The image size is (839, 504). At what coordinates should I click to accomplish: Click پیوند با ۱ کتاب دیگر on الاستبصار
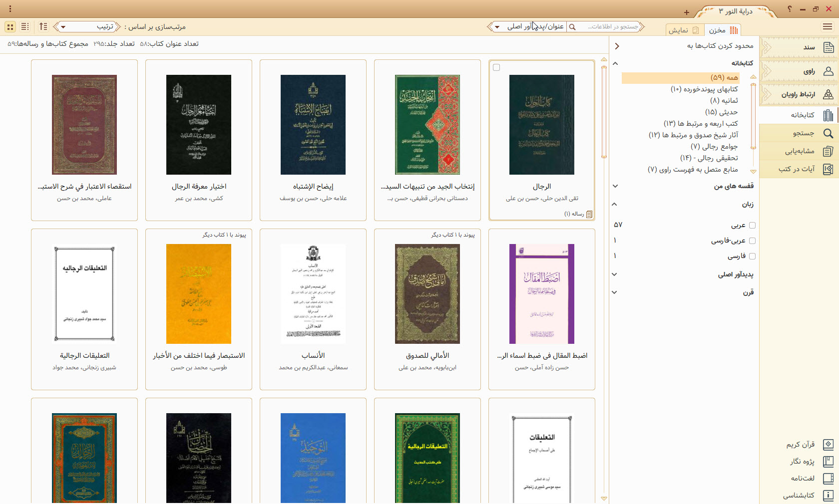[224, 235]
